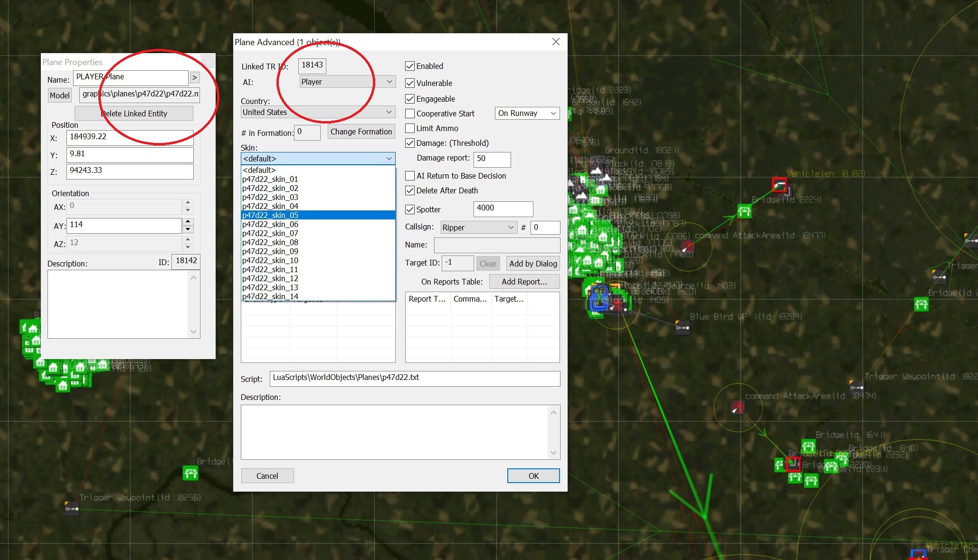Click the command AttackArea id 18474 icon
This screenshot has height=560, width=978.
coord(738,407)
